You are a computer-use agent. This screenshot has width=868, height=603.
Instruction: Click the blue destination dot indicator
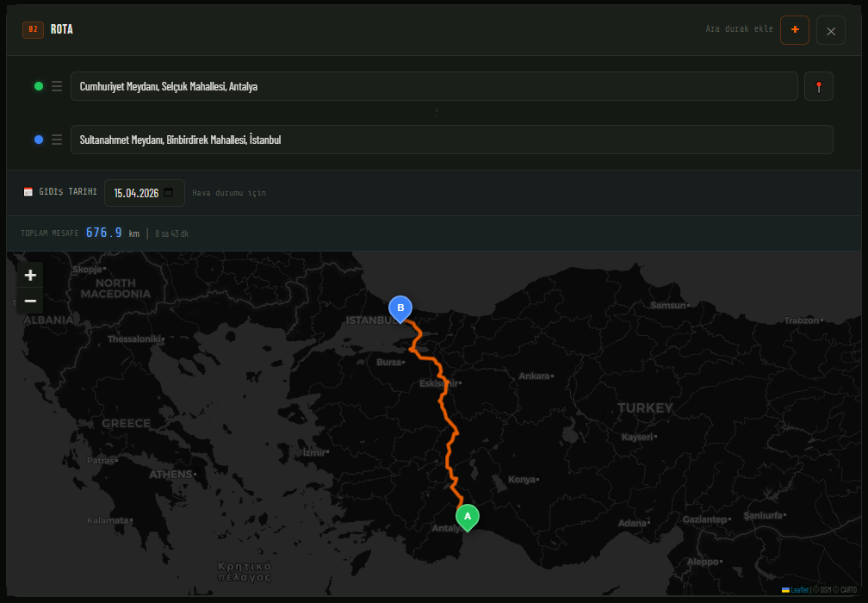pyautogui.click(x=39, y=140)
